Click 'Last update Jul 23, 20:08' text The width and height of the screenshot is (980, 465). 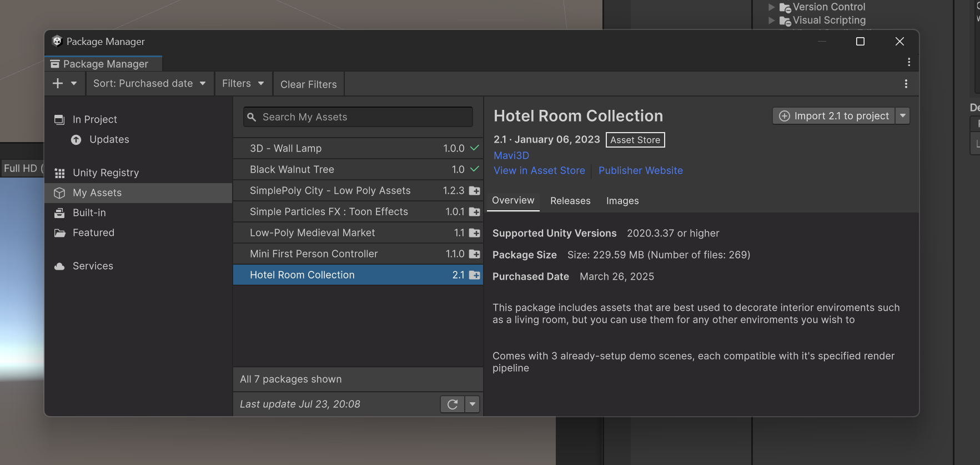click(300, 405)
